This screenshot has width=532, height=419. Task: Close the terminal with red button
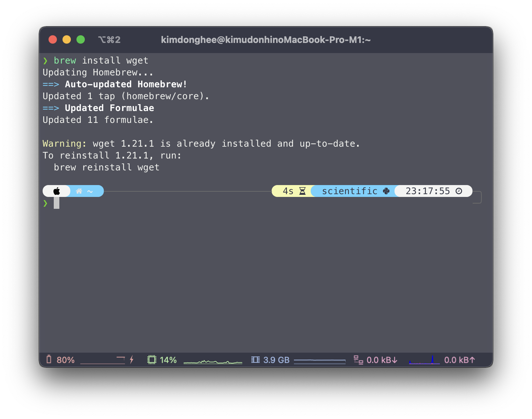tap(53, 39)
